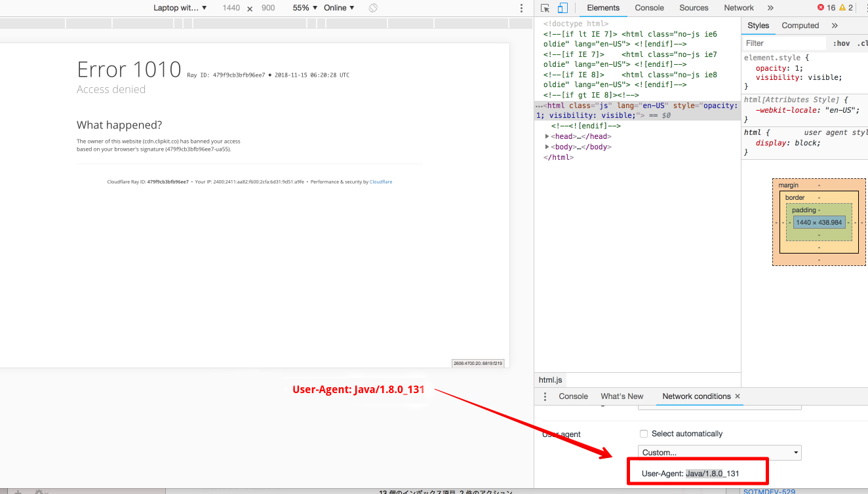This screenshot has height=494, width=868.
Task: Click the 2 warnings indicator icon
Action: point(843,7)
